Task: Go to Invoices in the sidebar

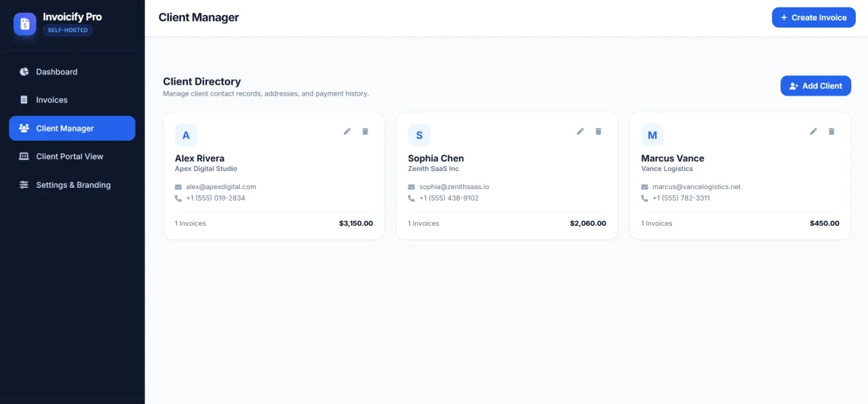Action: (72, 100)
